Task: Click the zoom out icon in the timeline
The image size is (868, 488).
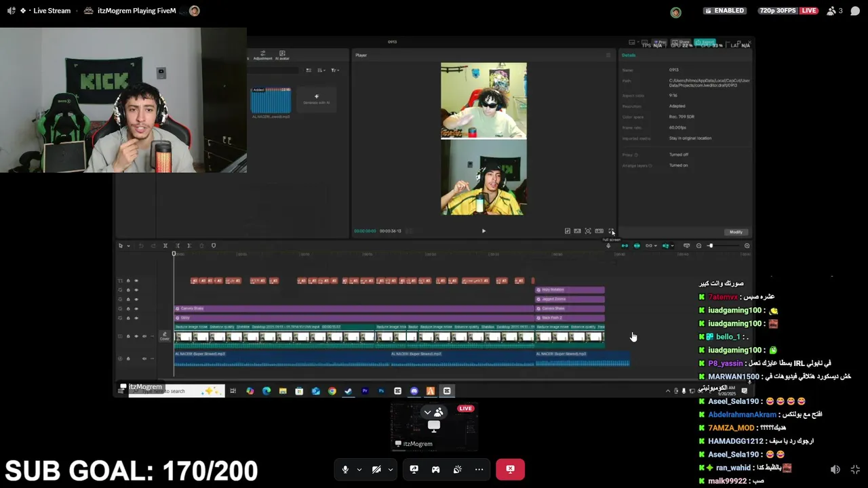Action: pos(698,246)
